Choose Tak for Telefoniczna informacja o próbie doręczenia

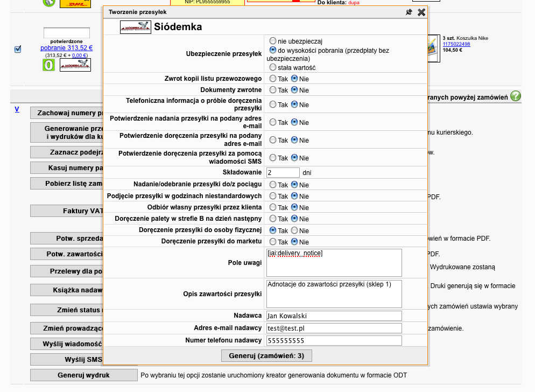click(x=273, y=104)
